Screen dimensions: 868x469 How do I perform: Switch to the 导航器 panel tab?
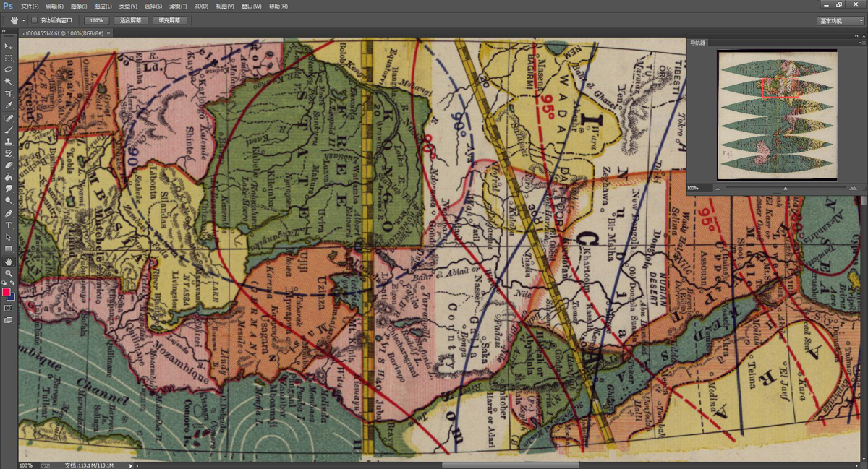pyautogui.click(x=697, y=44)
